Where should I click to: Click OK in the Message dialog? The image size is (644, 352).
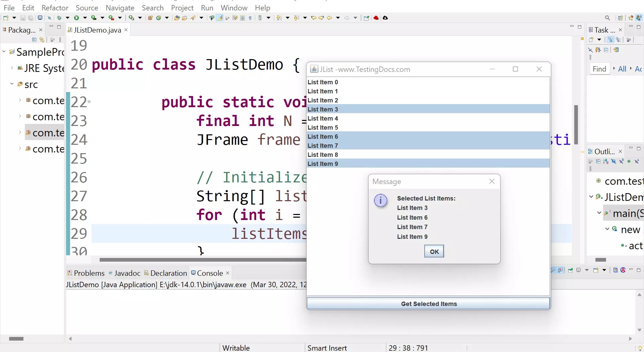[434, 251]
